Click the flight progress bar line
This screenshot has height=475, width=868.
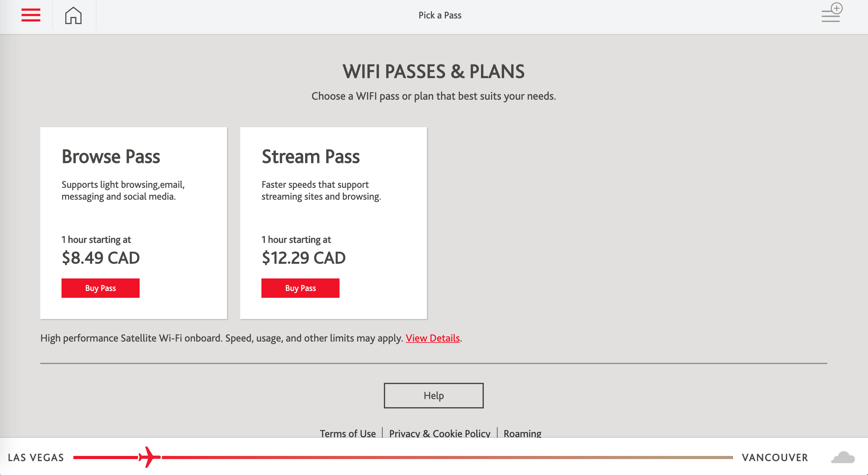pyautogui.click(x=438, y=457)
